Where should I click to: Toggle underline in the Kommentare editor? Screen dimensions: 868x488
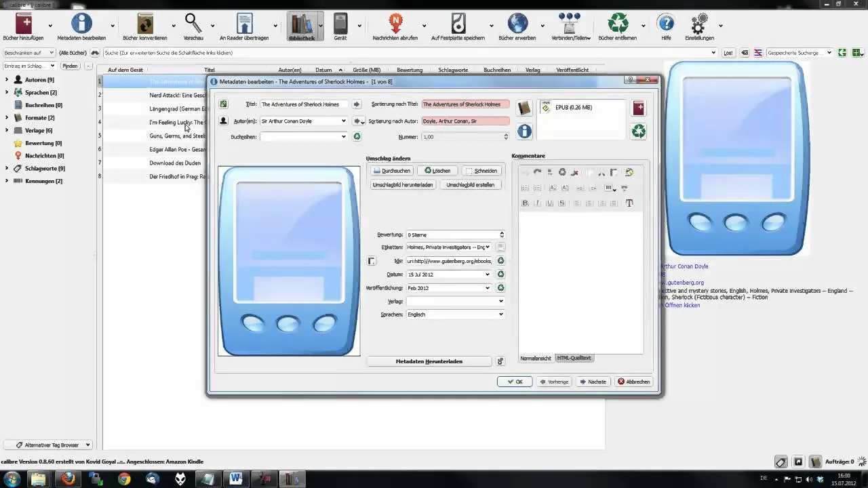point(549,203)
